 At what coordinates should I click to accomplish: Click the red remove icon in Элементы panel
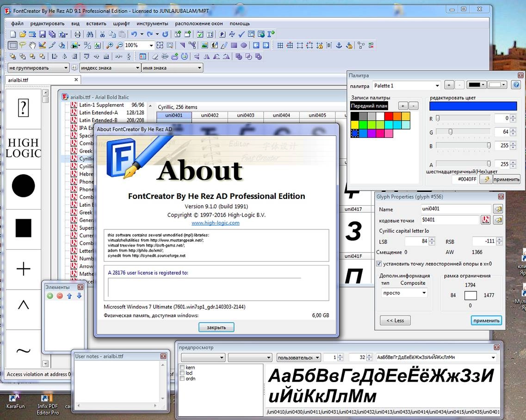(x=60, y=296)
